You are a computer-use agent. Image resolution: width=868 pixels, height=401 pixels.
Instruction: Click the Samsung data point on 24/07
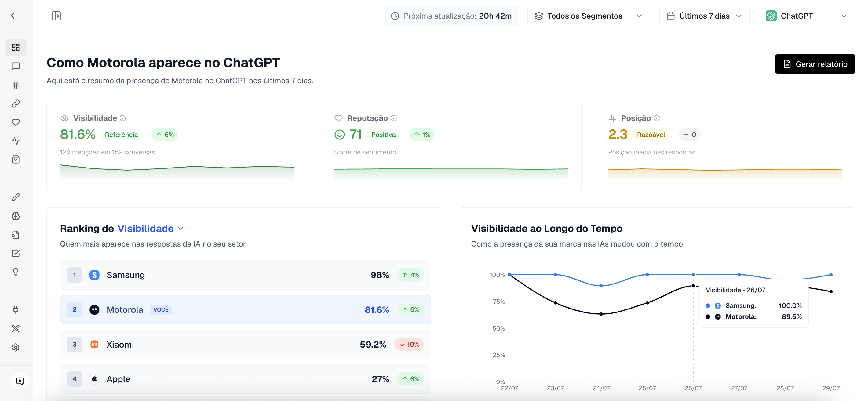[601, 286]
